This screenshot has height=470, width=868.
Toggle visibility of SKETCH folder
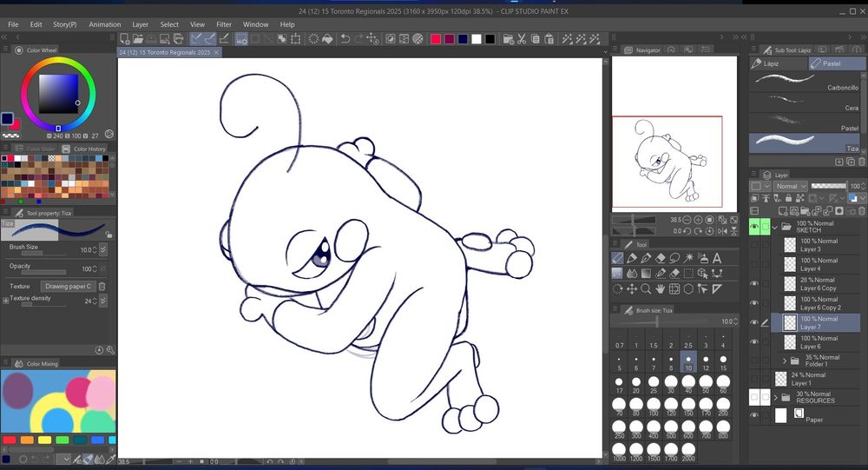pyautogui.click(x=754, y=227)
